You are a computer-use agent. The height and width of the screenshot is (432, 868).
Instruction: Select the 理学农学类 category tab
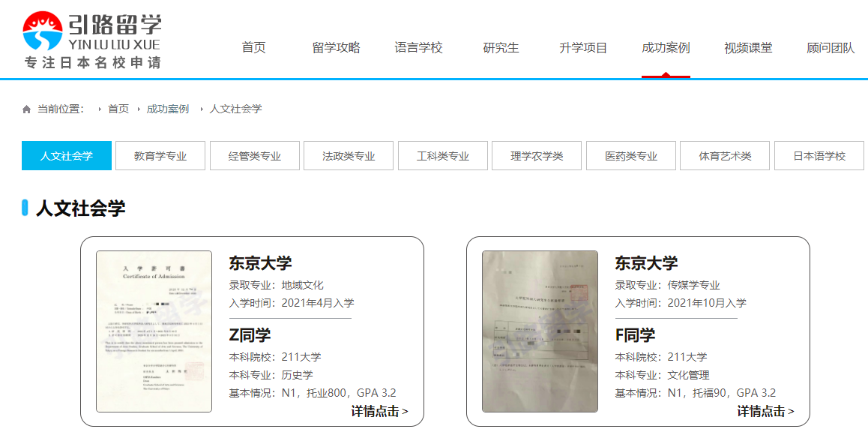pyautogui.click(x=537, y=156)
